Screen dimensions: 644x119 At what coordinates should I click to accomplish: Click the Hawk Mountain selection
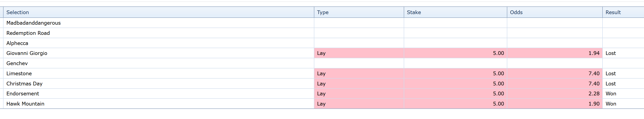coord(25,104)
